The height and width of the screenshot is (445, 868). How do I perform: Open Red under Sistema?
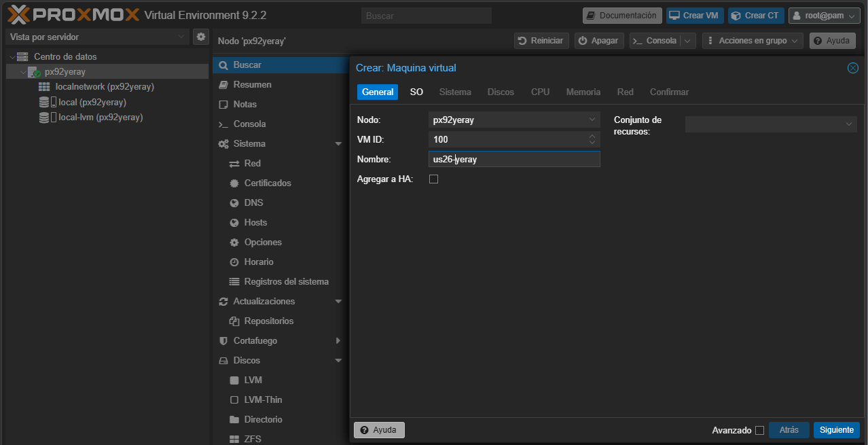[281, 164]
